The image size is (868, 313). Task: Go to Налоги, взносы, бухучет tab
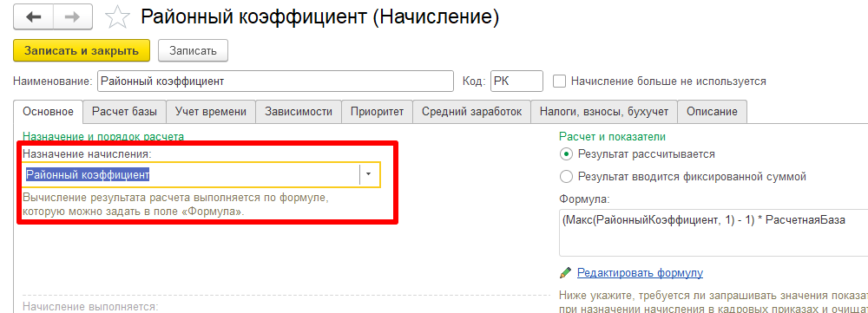coord(604,111)
